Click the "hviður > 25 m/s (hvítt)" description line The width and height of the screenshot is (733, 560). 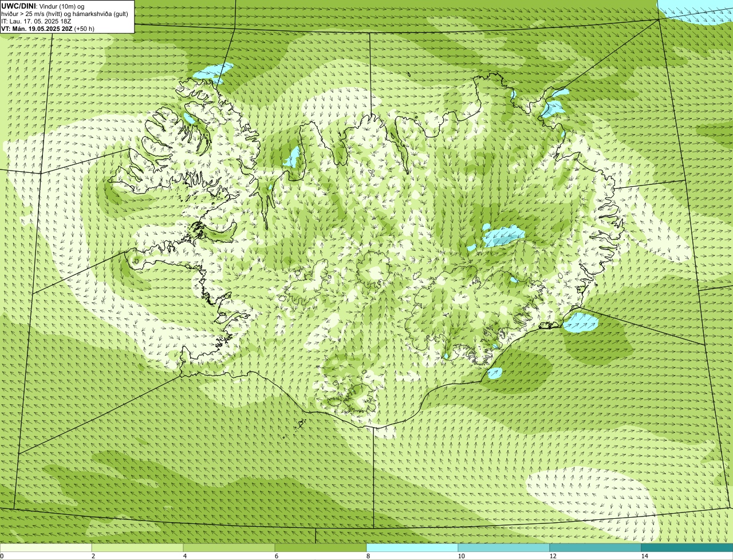[x=65, y=14]
